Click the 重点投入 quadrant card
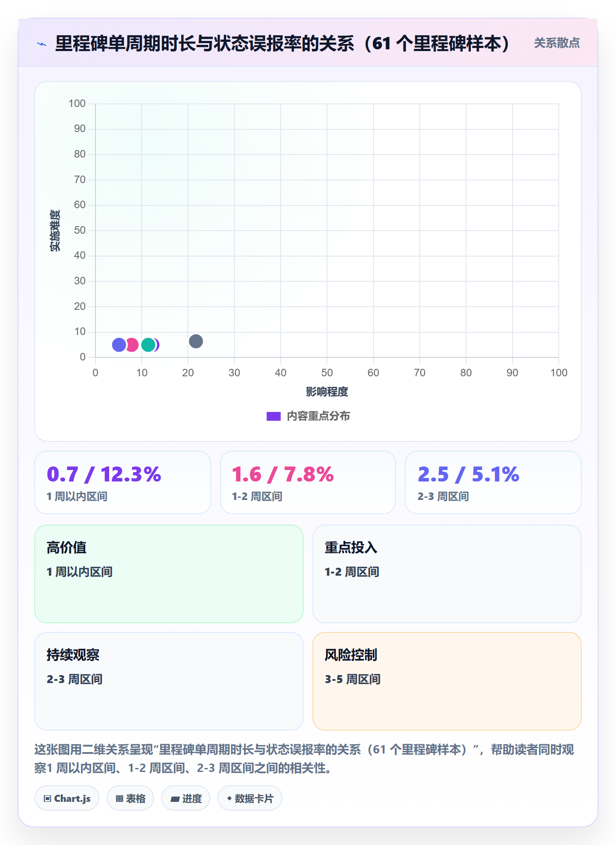 pyautogui.click(x=447, y=574)
